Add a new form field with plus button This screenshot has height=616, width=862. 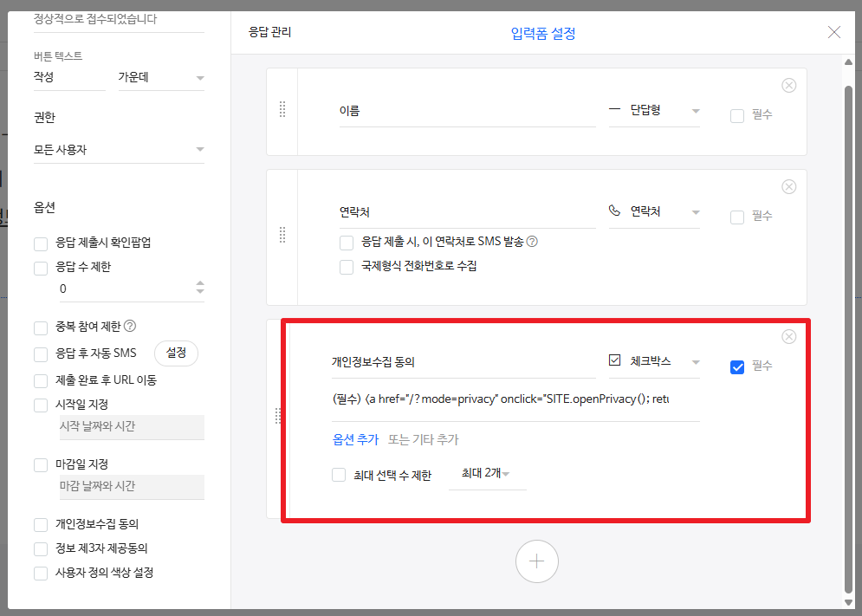point(536,561)
